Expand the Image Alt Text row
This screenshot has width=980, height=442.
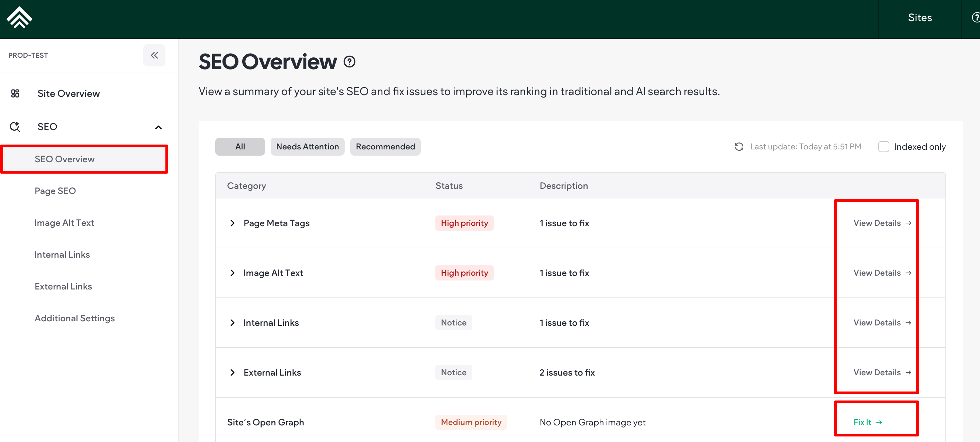(233, 273)
